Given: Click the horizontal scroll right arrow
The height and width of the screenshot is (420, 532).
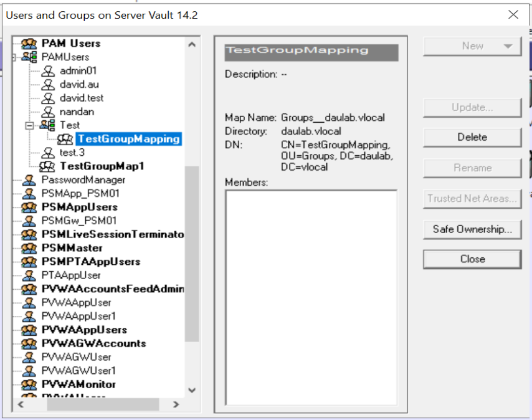Looking at the screenshot, I should pyautogui.click(x=176, y=404).
